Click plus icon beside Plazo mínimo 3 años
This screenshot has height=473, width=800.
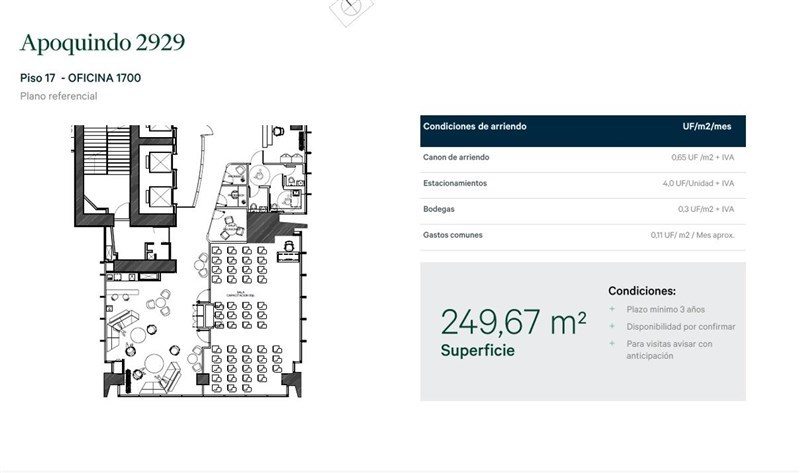click(612, 309)
